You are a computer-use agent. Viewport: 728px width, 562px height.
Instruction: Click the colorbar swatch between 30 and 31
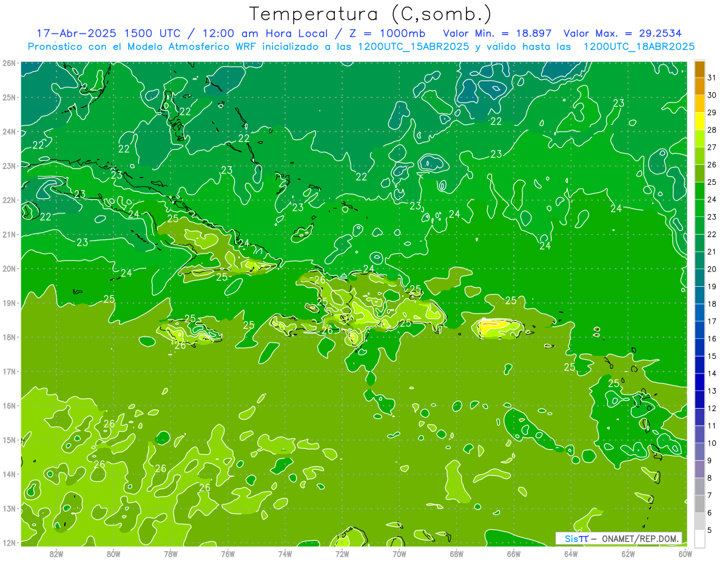pyautogui.click(x=699, y=87)
